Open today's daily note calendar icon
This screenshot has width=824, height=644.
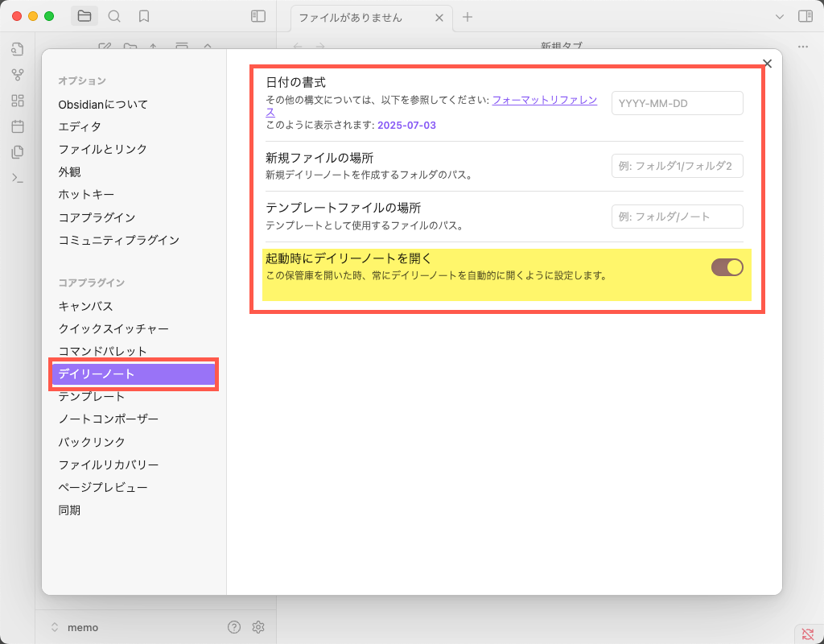pos(18,126)
